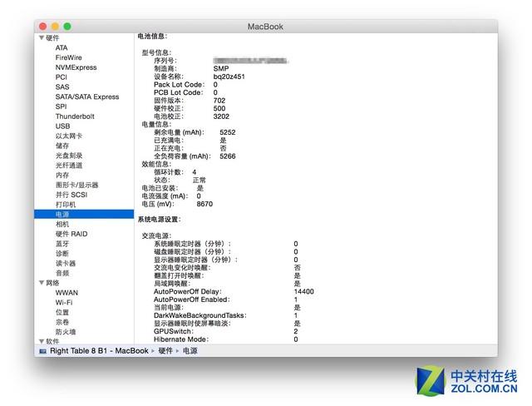Screen dimensions: 532x406
Task: Open 光纤通道 fibre channel entry
Action: [69, 166]
